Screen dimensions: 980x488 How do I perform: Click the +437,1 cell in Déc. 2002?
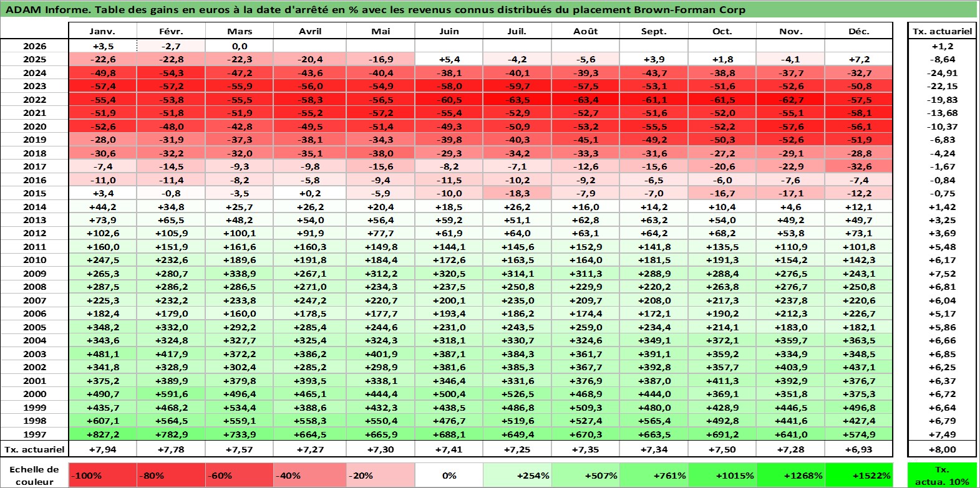tap(859, 367)
